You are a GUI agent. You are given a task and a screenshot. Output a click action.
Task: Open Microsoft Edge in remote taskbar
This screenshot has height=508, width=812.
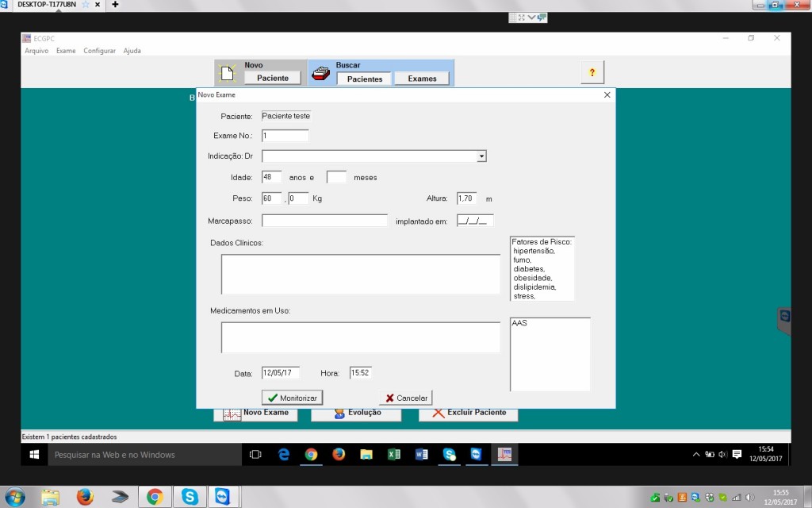click(283, 455)
